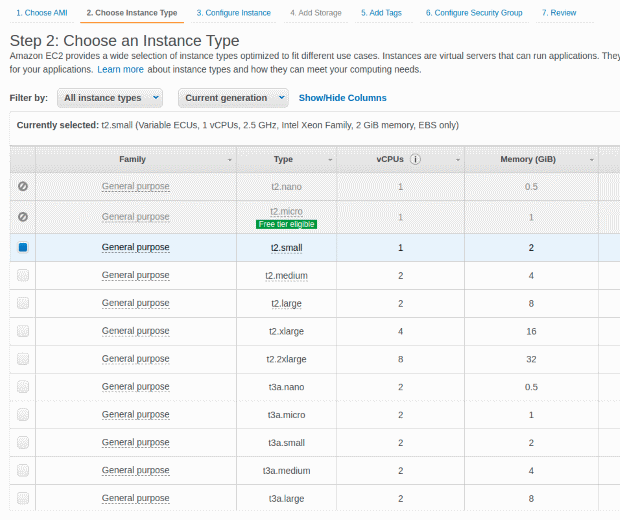The width and height of the screenshot is (620, 520).
Task: Click the t3a.micro type cell
Action: (x=287, y=415)
